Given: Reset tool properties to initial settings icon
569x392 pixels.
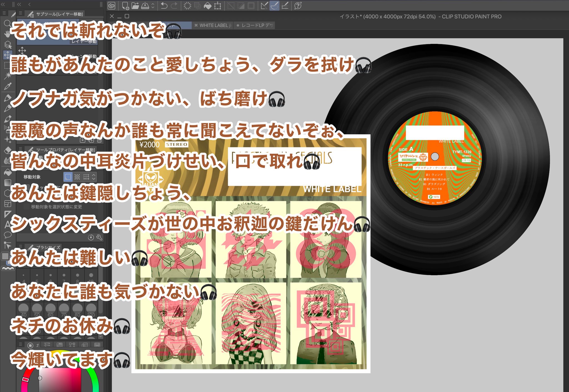Looking at the screenshot, I should pyautogui.click(x=91, y=237).
